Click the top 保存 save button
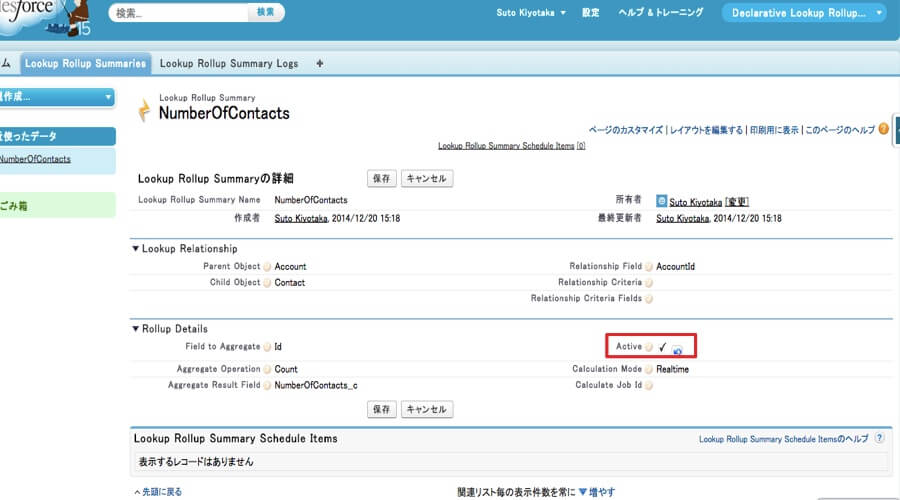The image size is (900, 500). (x=381, y=178)
